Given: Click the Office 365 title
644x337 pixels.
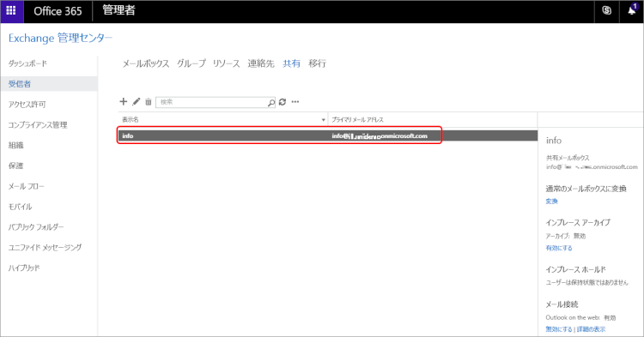Looking at the screenshot, I should coord(58,11).
